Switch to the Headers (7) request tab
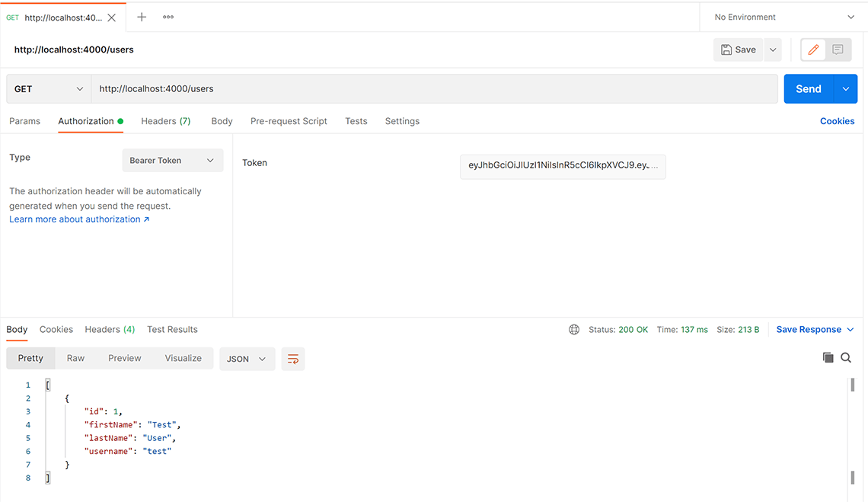The height and width of the screenshot is (502, 868). coord(165,120)
